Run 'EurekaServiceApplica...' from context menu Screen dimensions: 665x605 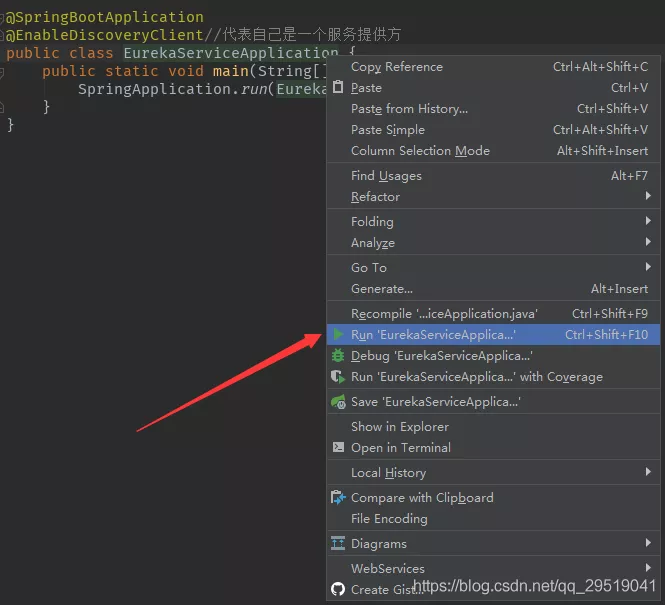coord(493,335)
